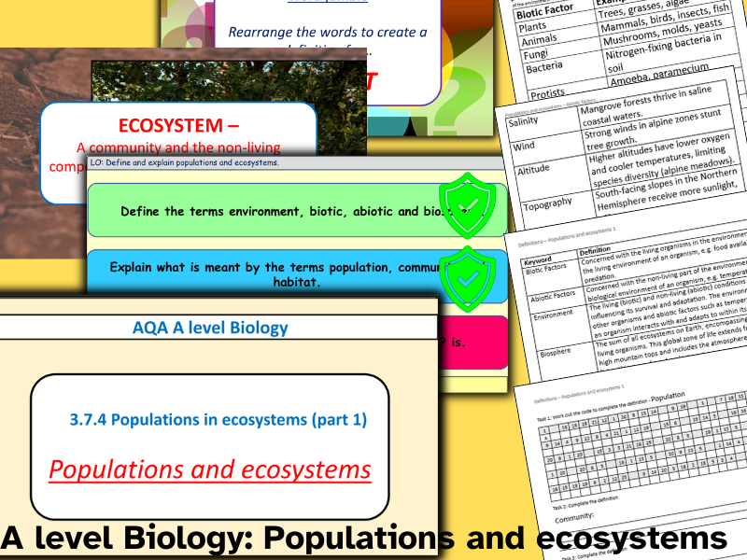This screenshot has height=560, width=747.
Task: Select the green shield checkmark beside the Explain task
Action: [x=467, y=276]
